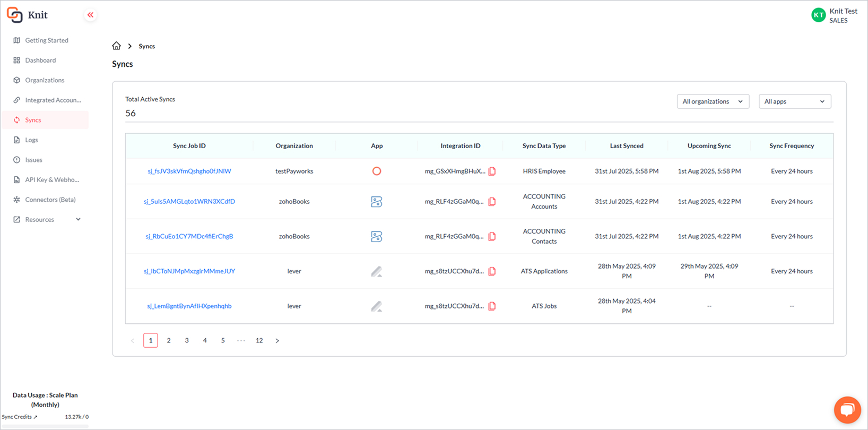
Task: Copy integration ID mg_GSxXHmgBHuX
Action: click(x=492, y=171)
